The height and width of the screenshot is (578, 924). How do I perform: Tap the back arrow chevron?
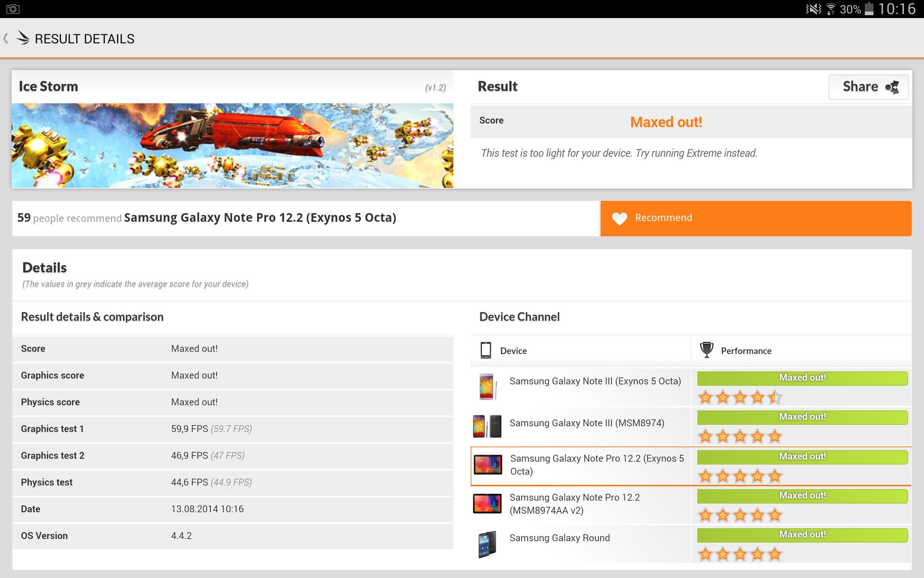coord(6,39)
